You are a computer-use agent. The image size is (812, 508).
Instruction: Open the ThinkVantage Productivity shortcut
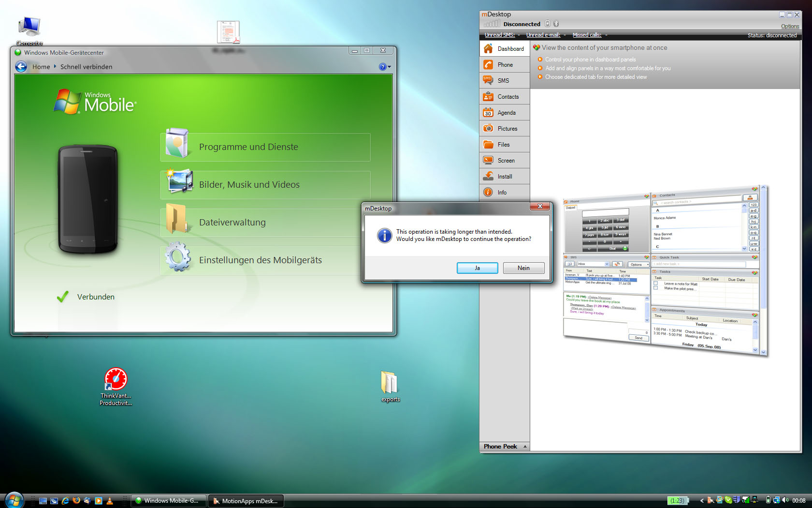[116, 387]
